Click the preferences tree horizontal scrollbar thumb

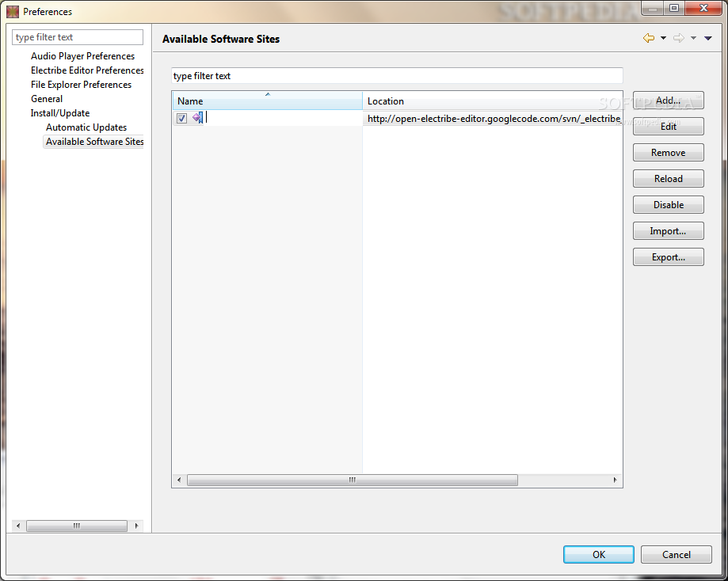pyautogui.click(x=77, y=526)
